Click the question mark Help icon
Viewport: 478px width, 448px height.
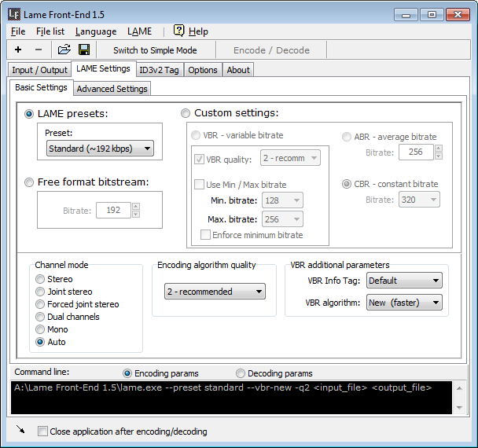click(179, 31)
